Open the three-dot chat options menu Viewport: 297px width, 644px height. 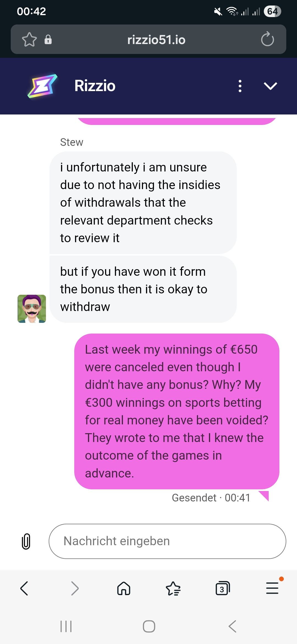(240, 86)
